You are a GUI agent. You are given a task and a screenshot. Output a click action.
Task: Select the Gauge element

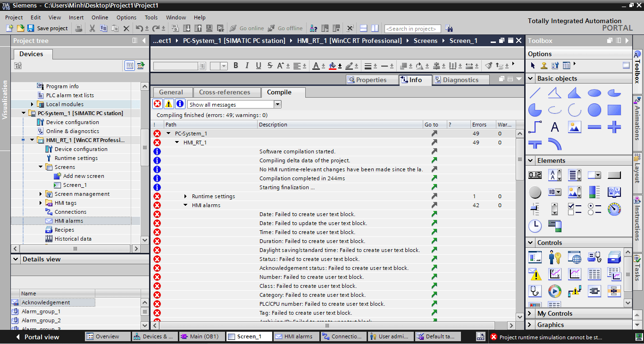614,209
